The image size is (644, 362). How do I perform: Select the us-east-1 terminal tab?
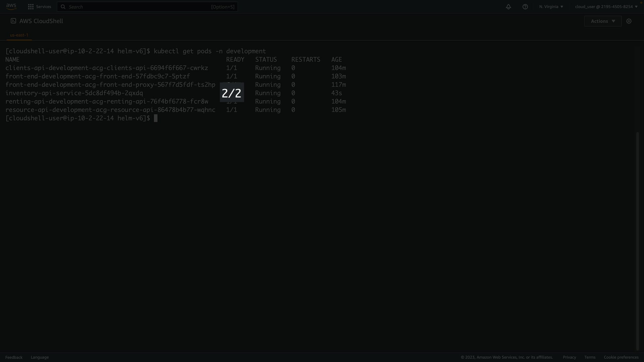point(19,35)
